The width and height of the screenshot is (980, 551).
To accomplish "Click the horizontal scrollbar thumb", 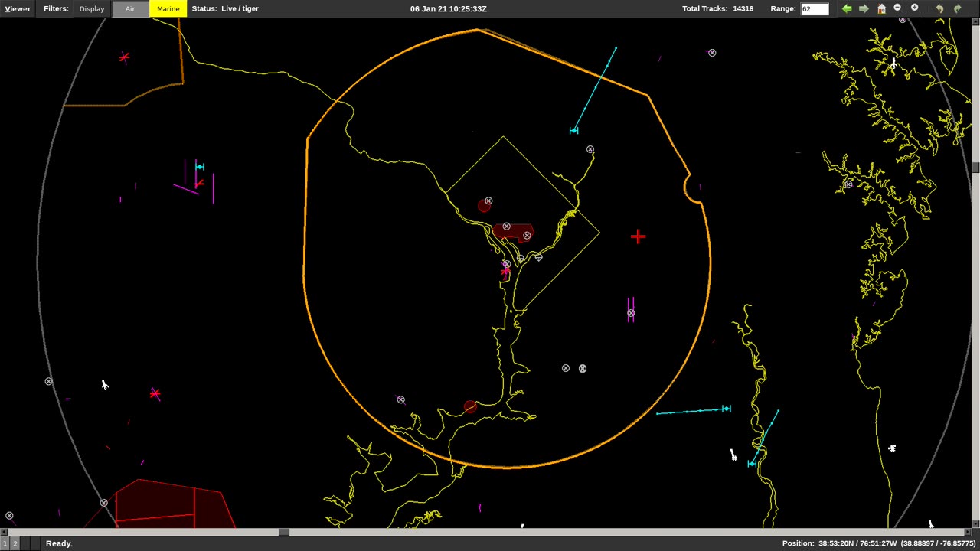I will tap(284, 532).
